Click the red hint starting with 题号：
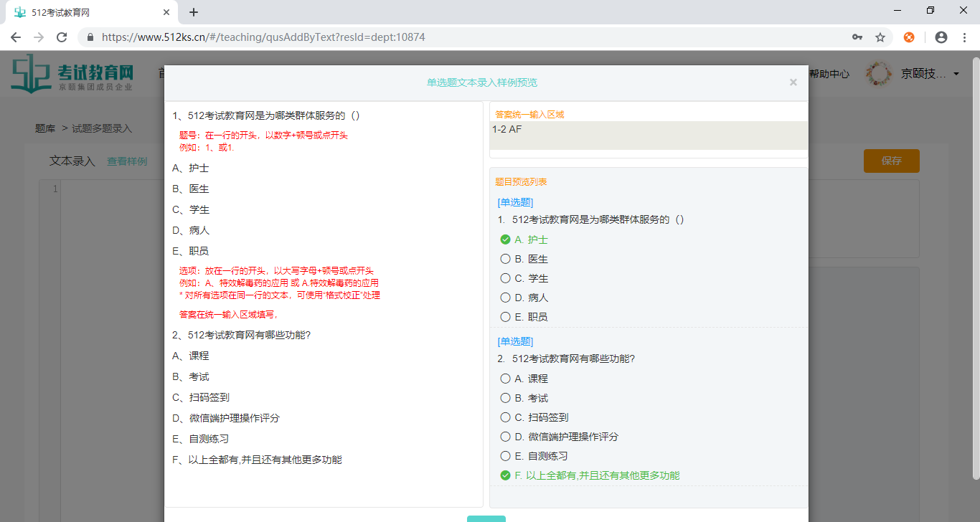Image resolution: width=980 pixels, height=522 pixels. tap(263, 141)
